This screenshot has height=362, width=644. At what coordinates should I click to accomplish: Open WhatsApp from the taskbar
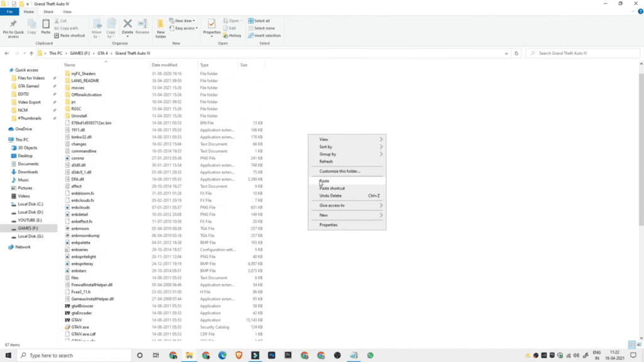pos(370,355)
